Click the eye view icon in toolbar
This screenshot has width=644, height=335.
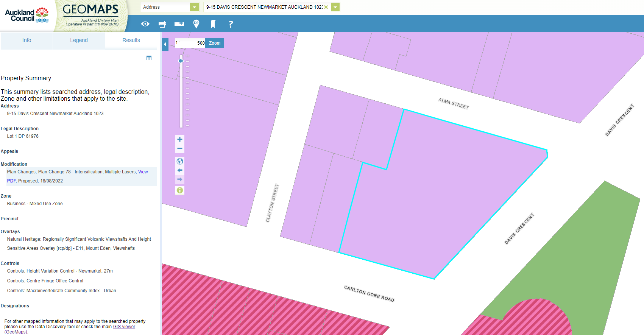145,24
